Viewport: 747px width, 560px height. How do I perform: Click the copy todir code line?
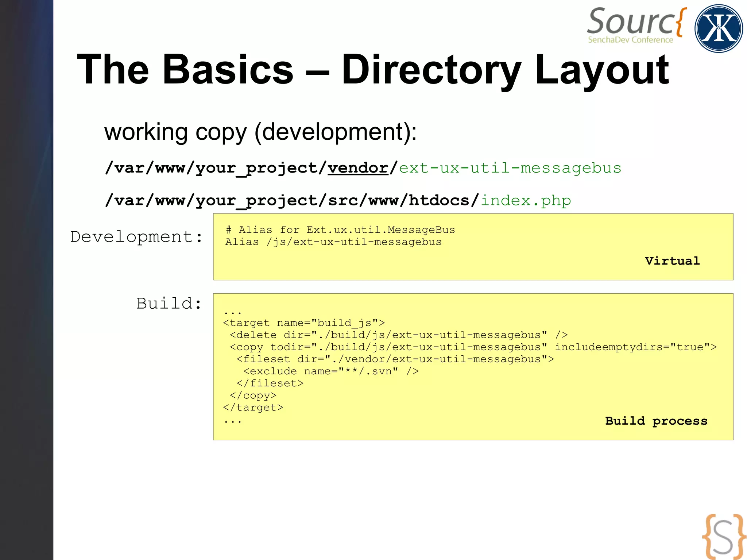pyautogui.click(x=473, y=347)
